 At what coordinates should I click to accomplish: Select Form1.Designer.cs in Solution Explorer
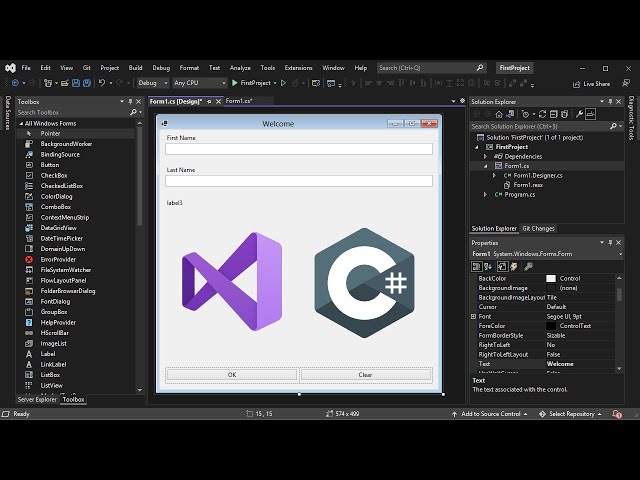(x=538, y=176)
